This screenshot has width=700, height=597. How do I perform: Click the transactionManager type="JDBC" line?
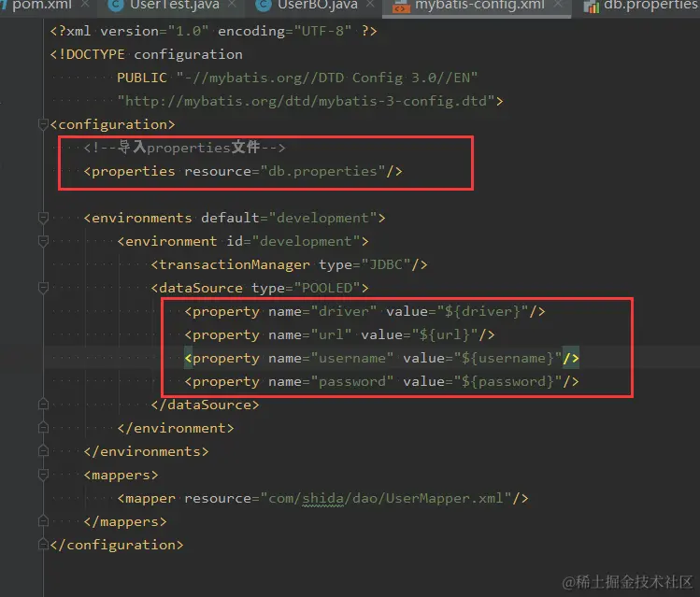click(x=289, y=264)
